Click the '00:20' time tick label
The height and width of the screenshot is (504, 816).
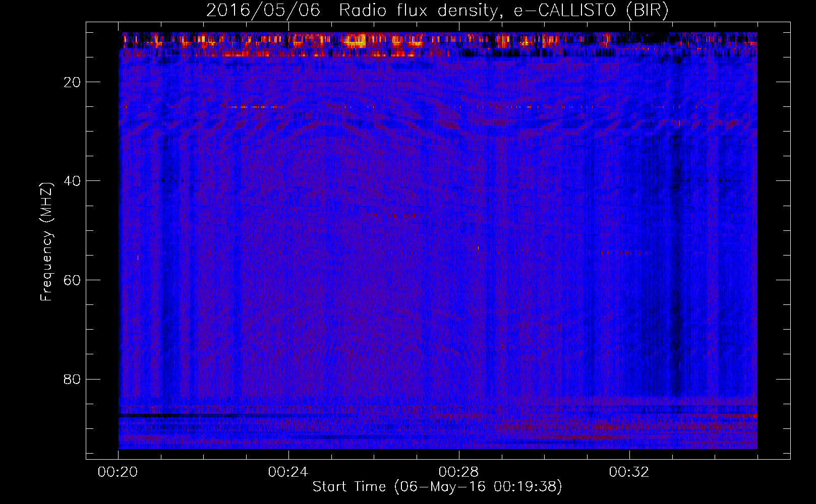(118, 472)
